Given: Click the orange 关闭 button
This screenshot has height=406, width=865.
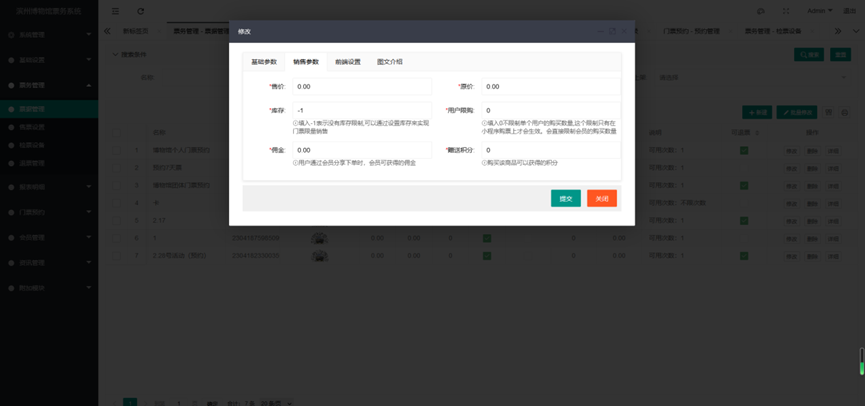Looking at the screenshot, I should coord(601,198).
